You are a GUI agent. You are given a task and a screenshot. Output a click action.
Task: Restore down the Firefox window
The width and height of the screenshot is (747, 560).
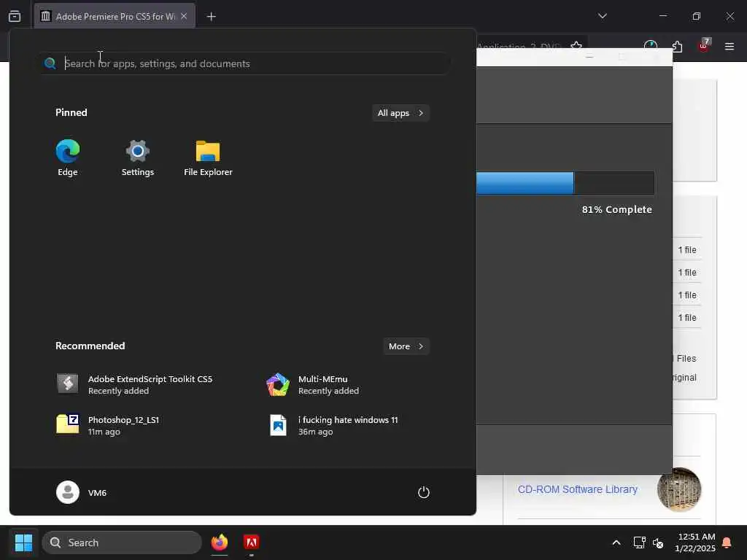697,16
